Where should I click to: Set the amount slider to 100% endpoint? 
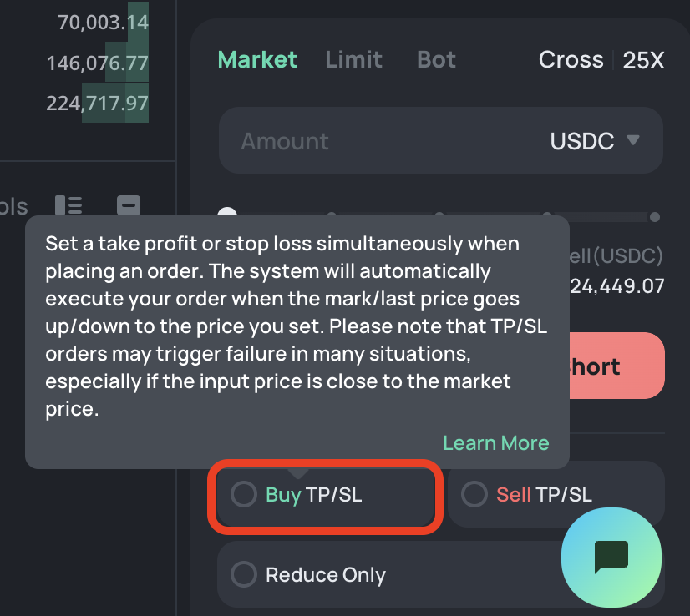point(655,217)
